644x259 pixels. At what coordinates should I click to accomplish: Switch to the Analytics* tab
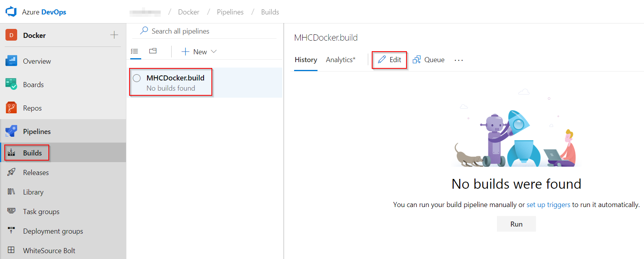click(341, 60)
